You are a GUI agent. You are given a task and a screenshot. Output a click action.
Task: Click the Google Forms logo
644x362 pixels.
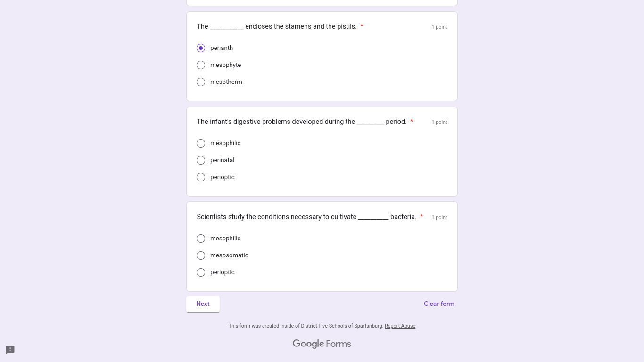coord(322,344)
